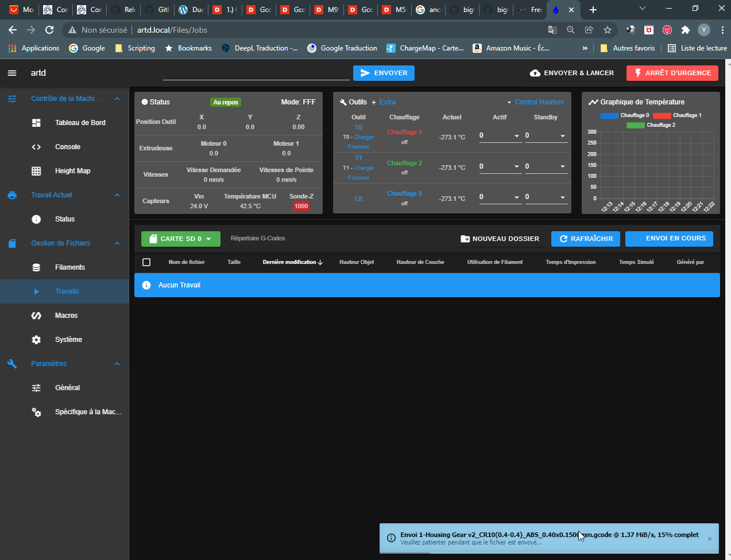Click the Tableau de Bord grid icon
Viewport: 731px width, 560px height.
click(36, 123)
